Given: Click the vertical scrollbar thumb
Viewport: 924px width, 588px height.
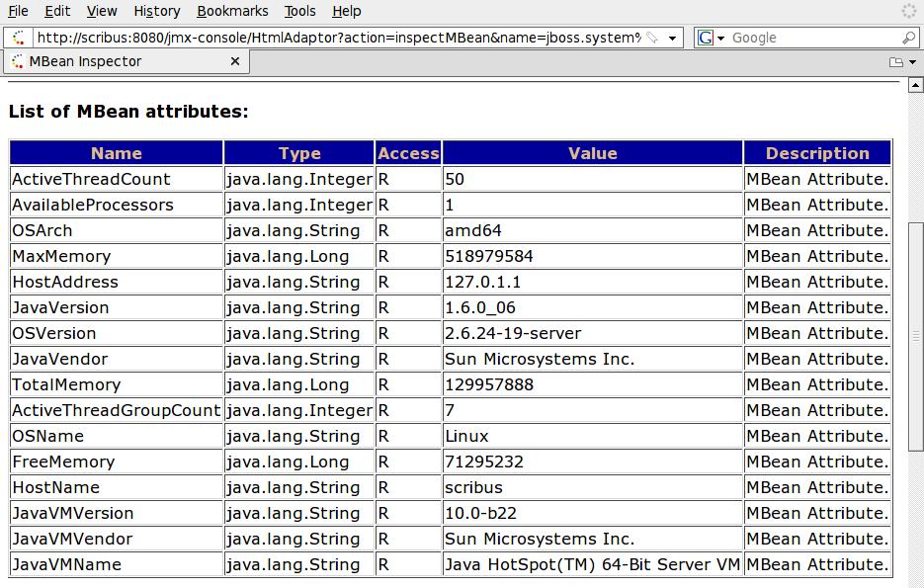Looking at the screenshot, I should pyautogui.click(x=915, y=336).
